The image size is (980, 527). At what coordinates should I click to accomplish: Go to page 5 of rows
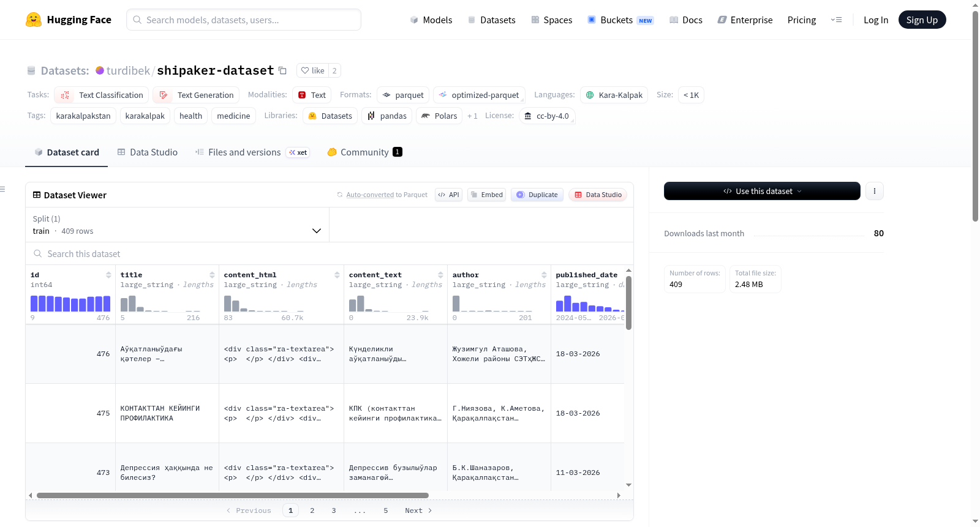pyautogui.click(x=386, y=510)
